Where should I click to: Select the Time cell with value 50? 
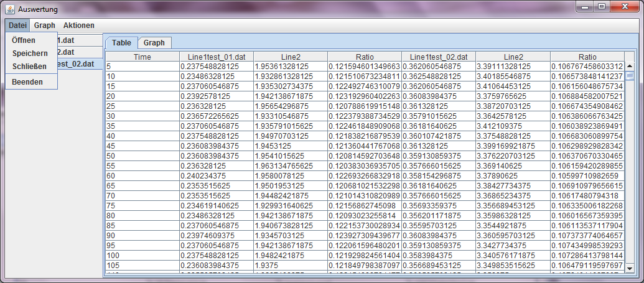(142, 156)
